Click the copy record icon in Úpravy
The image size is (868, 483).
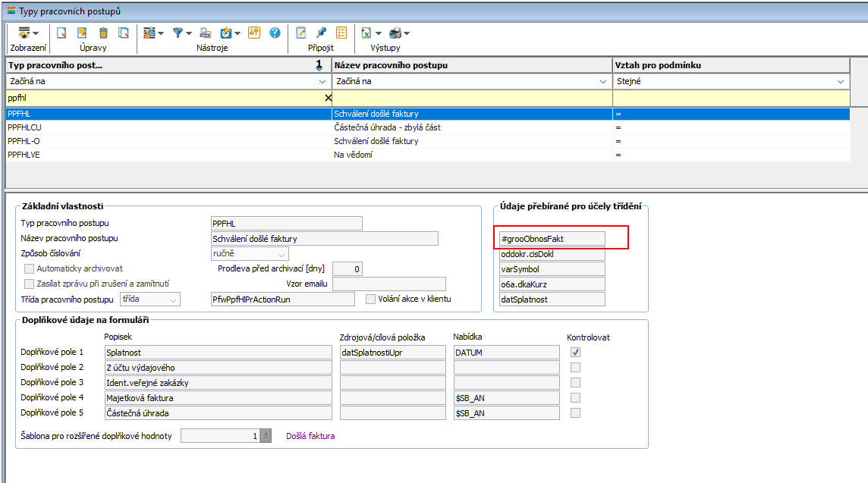click(x=124, y=33)
